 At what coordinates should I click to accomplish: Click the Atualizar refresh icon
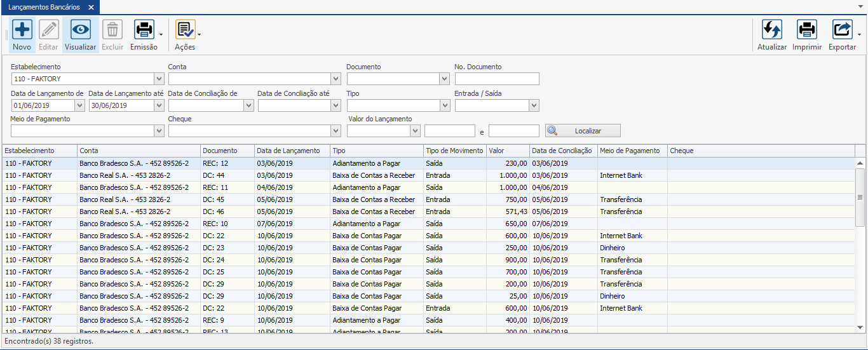click(771, 30)
